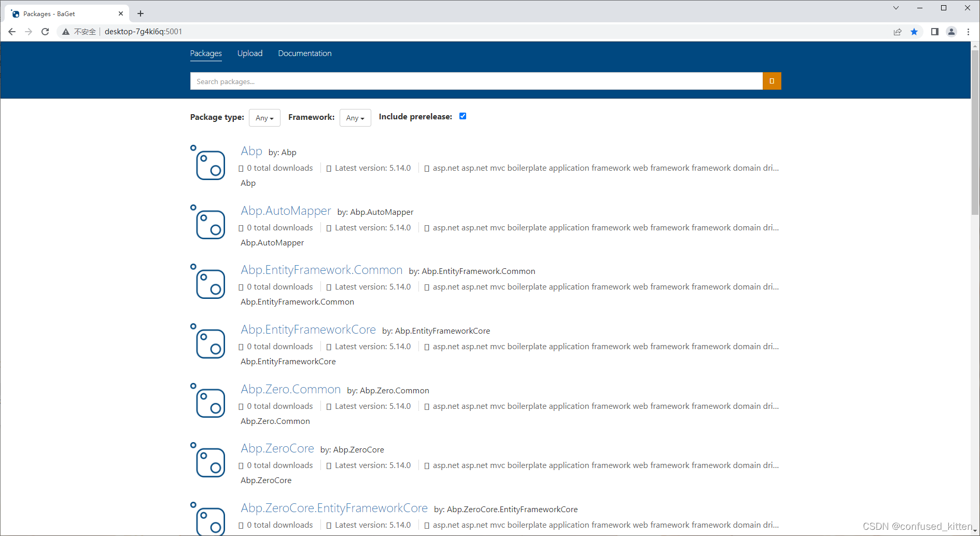The height and width of the screenshot is (536, 980).
Task: Open the Abp.Zero.Common package link
Action: [290, 389]
